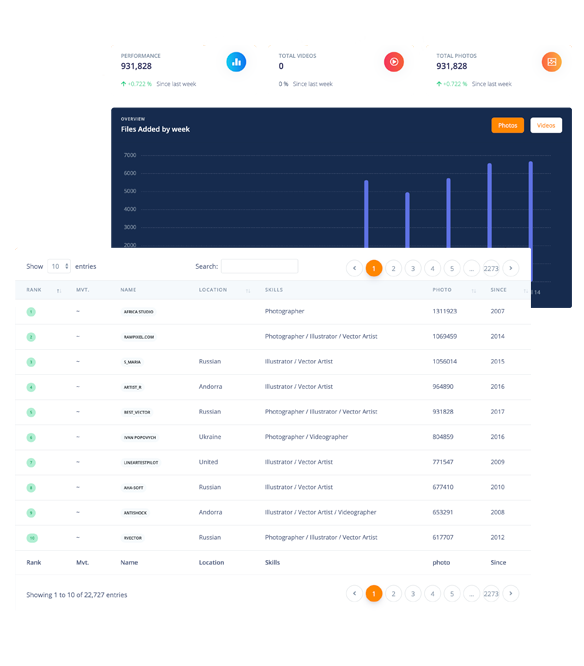The height and width of the screenshot is (666, 584).
Task: Click bottom pagination next arrow
Action: (x=511, y=594)
